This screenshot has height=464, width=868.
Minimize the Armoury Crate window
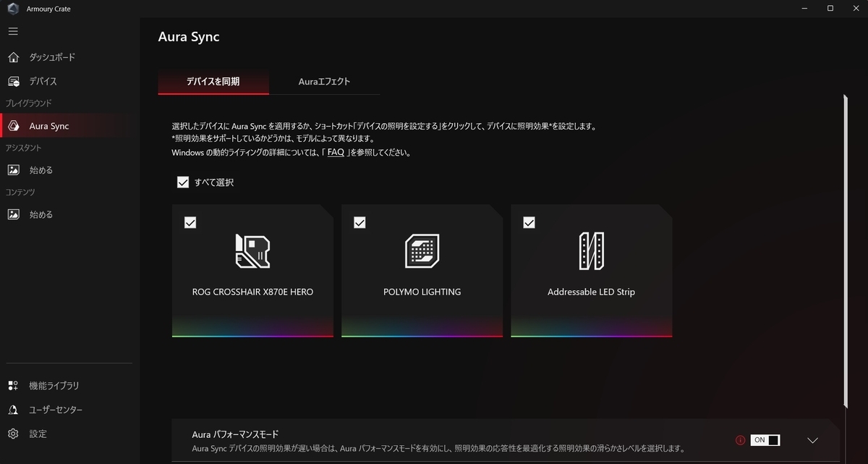(x=804, y=8)
